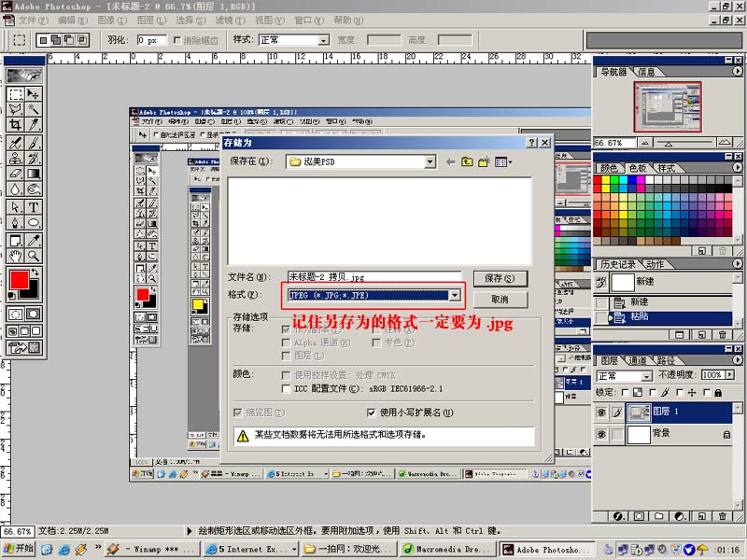The image size is (747, 560).
Task: Select the Eyedropper tool
Action: click(x=33, y=241)
